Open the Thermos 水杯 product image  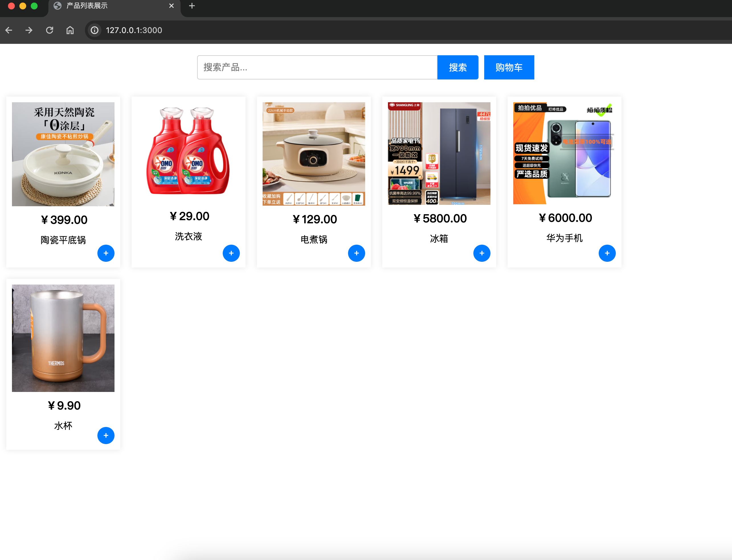tap(63, 338)
